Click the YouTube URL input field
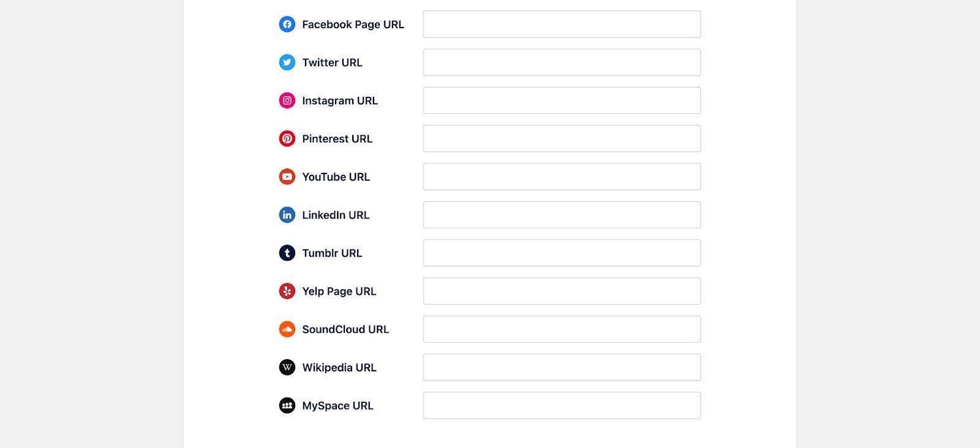This screenshot has height=448, width=980. 562,177
